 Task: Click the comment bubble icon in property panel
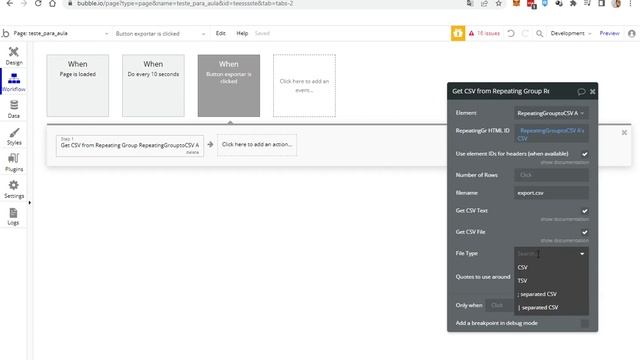(581, 91)
